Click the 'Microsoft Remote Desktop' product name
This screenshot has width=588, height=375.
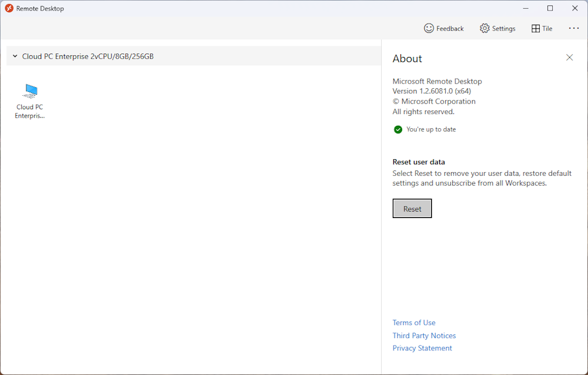[x=437, y=81]
